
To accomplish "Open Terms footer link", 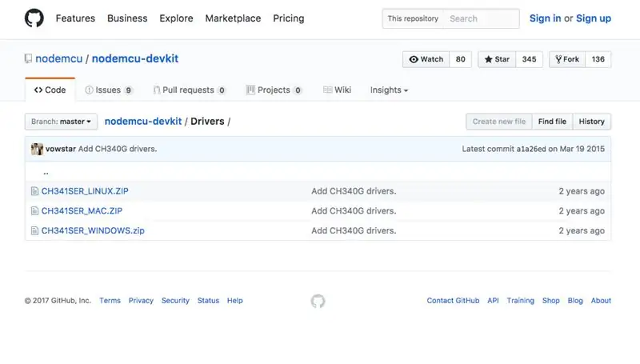I will click(x=110, y=301).
